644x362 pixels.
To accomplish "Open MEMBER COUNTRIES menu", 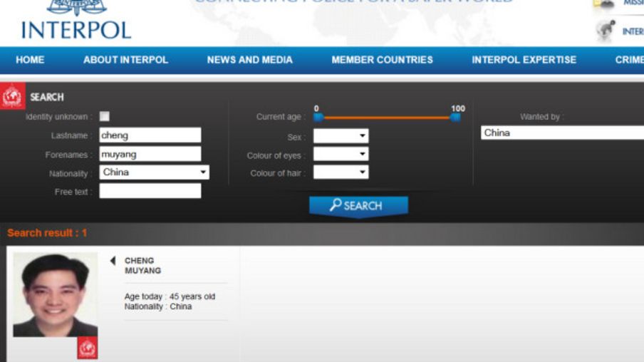I will tap(382, 60).
